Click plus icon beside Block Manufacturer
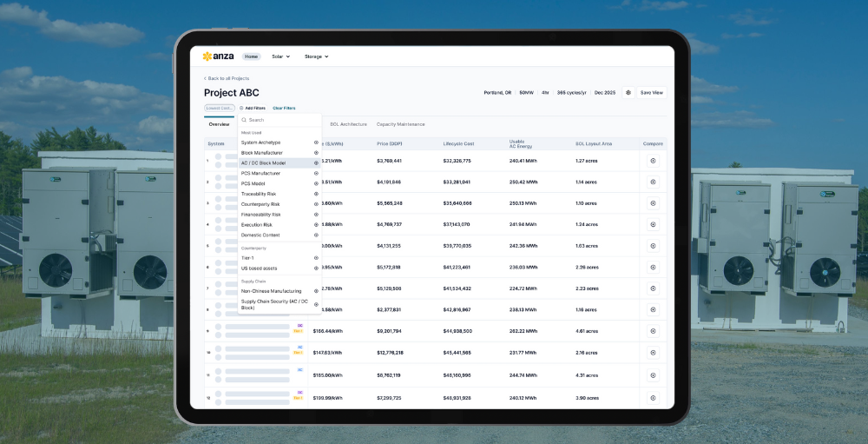Image resolution: width=868 pixels, height=444 pixels. pyautogui.click(x=316, y=153)
